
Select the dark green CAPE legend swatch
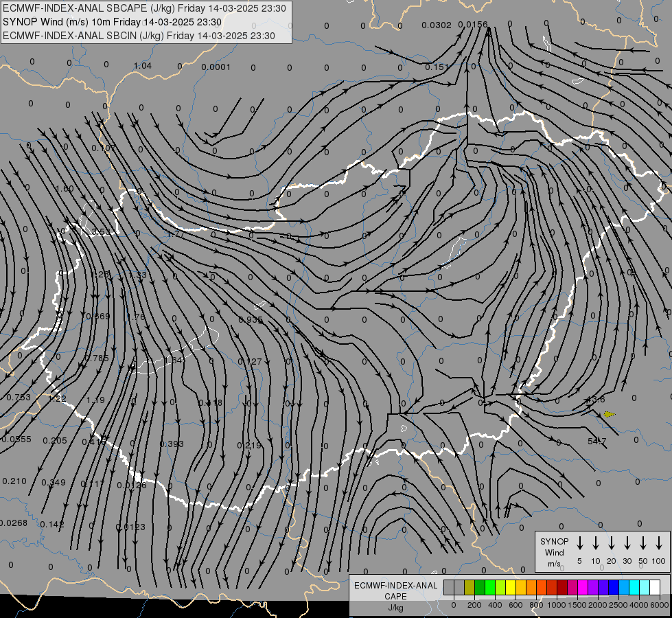(480, 587)
